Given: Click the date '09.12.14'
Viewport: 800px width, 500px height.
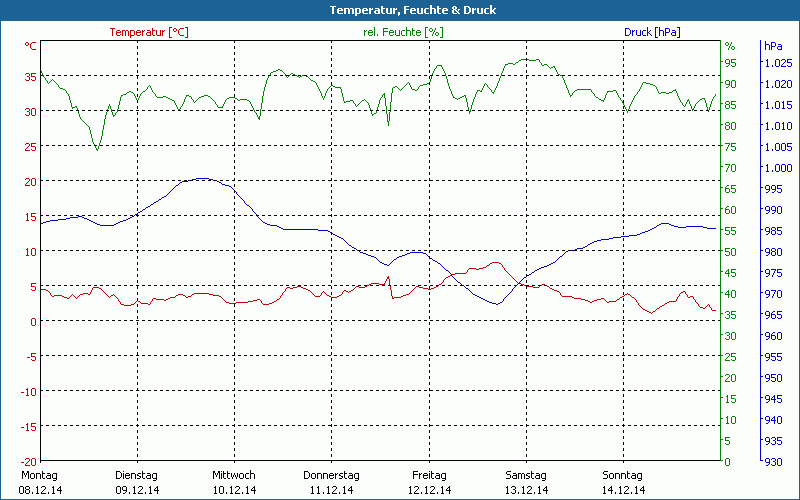Looking at the screenshot, I should pos(137,490).
